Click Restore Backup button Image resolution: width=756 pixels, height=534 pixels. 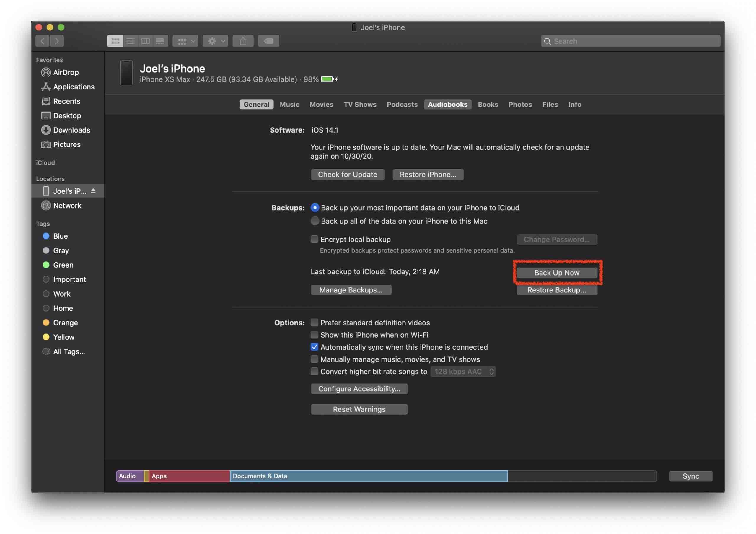[x=557, y=290]
